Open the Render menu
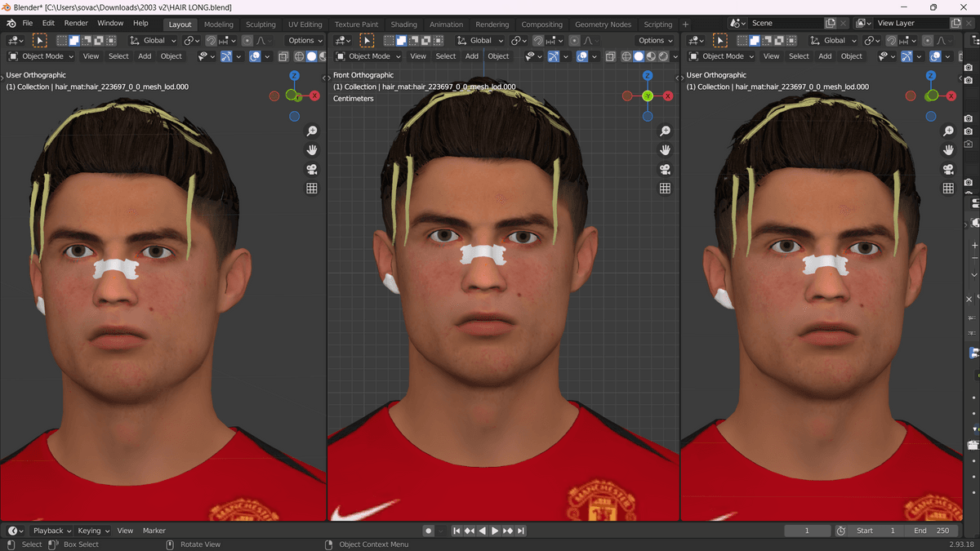The height and width of the screenshot is (551, 980). click(x=76, y=24)
